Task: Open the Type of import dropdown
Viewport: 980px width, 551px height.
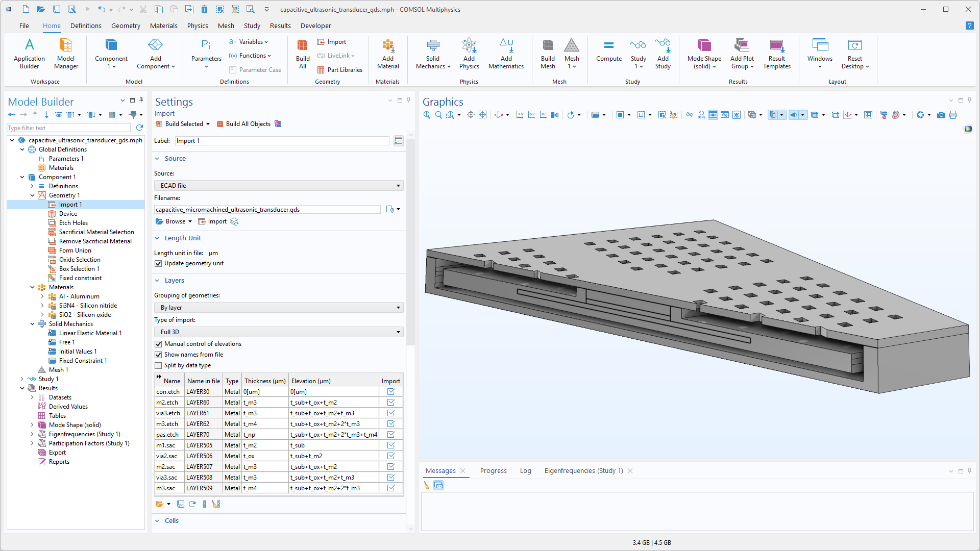Action: tap(279, 332)
